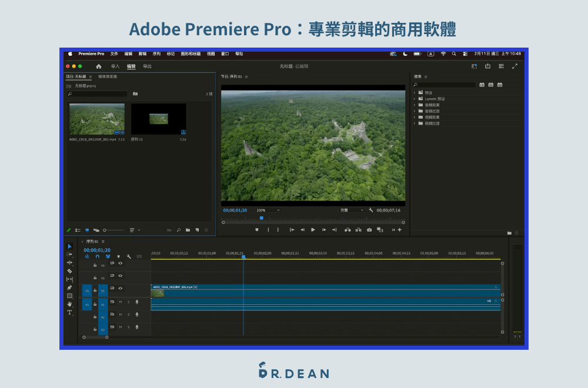
Task: Mark In point in Program monitor
Action: point(268,230)
